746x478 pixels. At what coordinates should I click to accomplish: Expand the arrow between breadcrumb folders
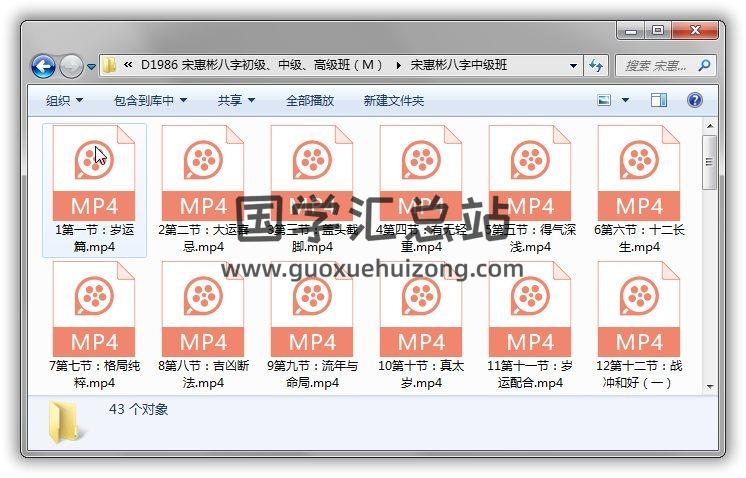[398, 65]
